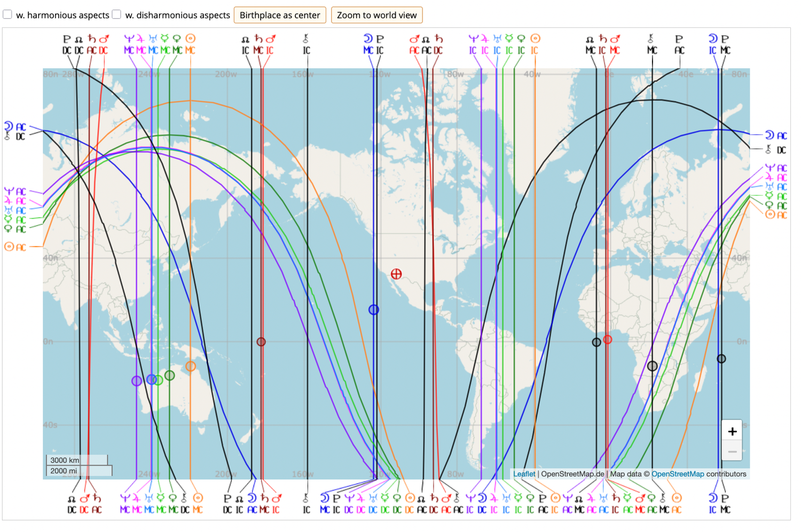The image size is (801, 532).
Task: Click the dark red Saturn circle in the Pacific
Action: (x=261, y=342)
